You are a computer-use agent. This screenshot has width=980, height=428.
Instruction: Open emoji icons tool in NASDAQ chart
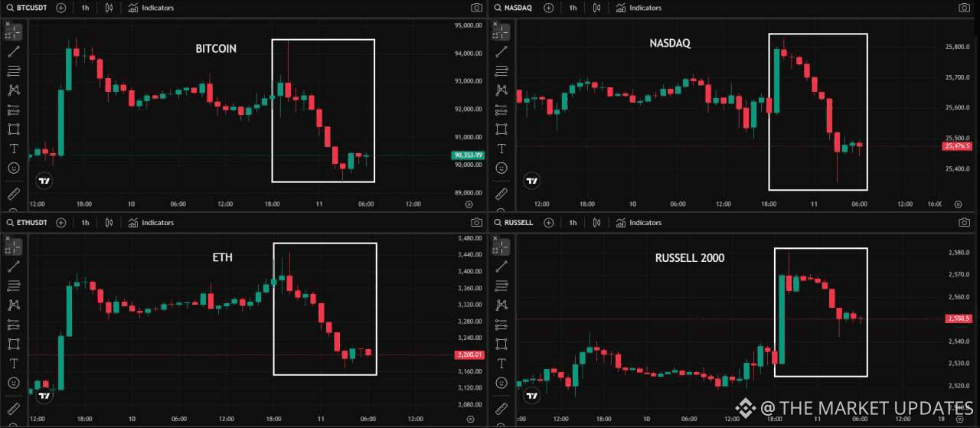click(x=501, y=168)
